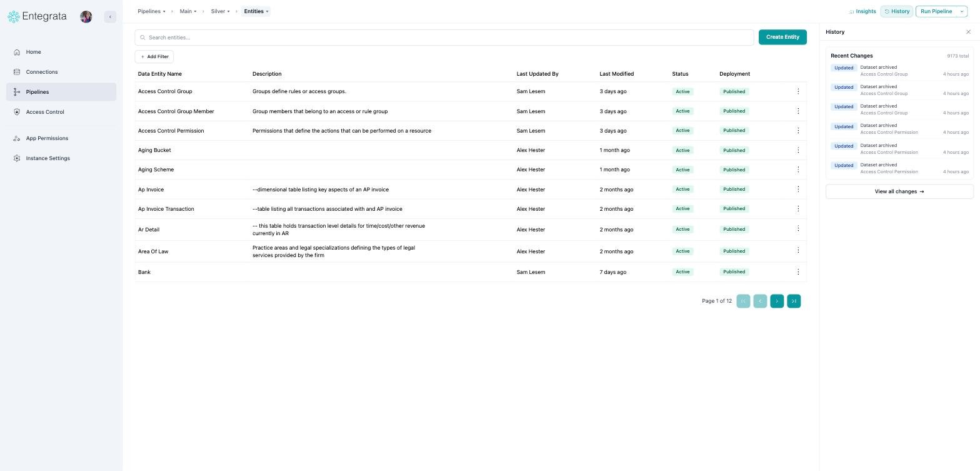Select Pipelines in the sidebar
The width and height of the screenshot is (980, 471).
tap(61, 92)
